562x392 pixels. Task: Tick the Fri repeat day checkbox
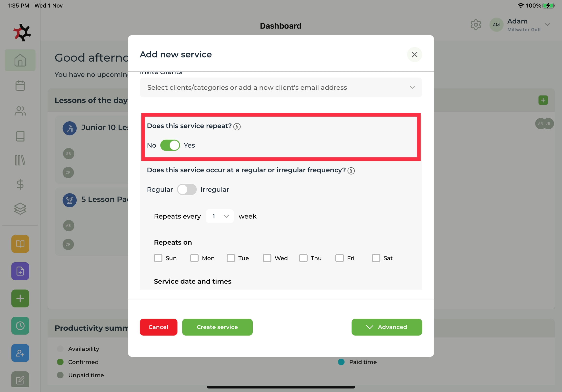click(339, 258)
